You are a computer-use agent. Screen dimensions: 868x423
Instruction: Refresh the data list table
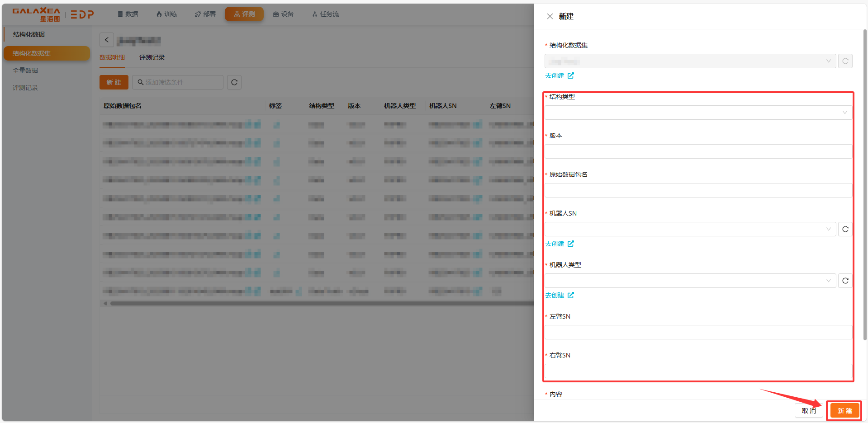(x=234, y=82)
